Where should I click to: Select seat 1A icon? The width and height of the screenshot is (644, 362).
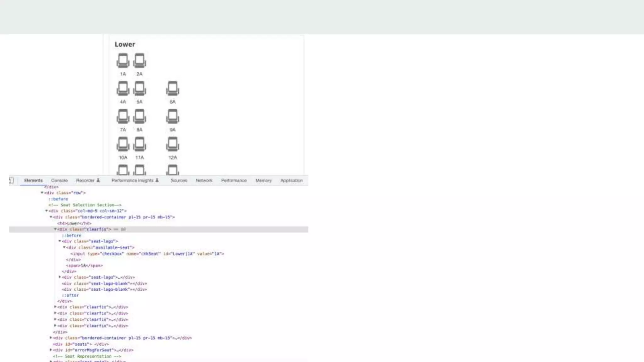pyautogui.click(x=123, y=60)
